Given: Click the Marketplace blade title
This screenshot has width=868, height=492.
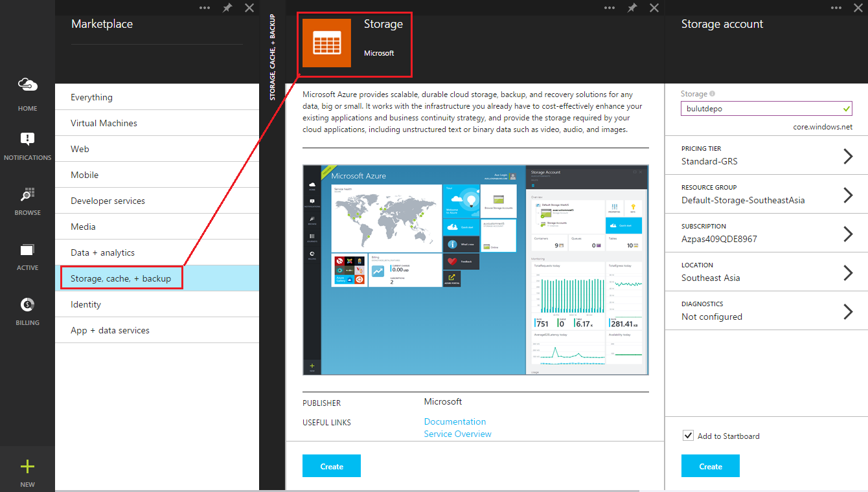Looking at the screenshot, I should [x=102, y=24].
